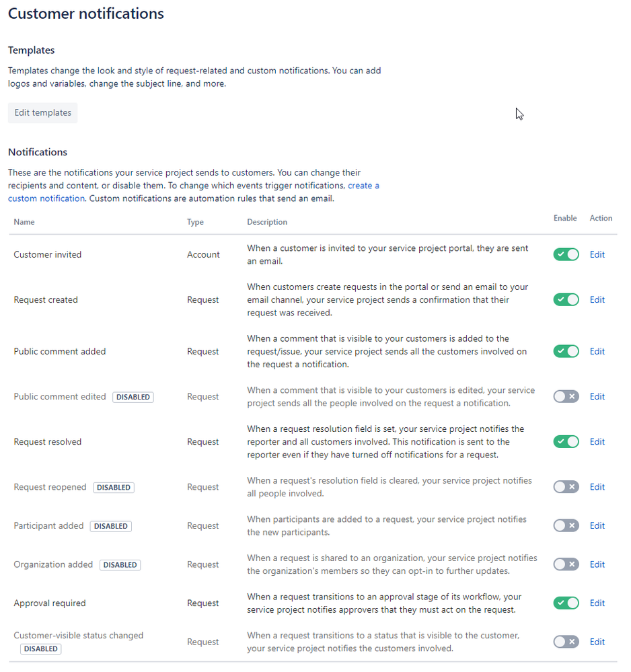Toggle off Public comment added notification
This screenshot has height=672, width=631.
566,351
